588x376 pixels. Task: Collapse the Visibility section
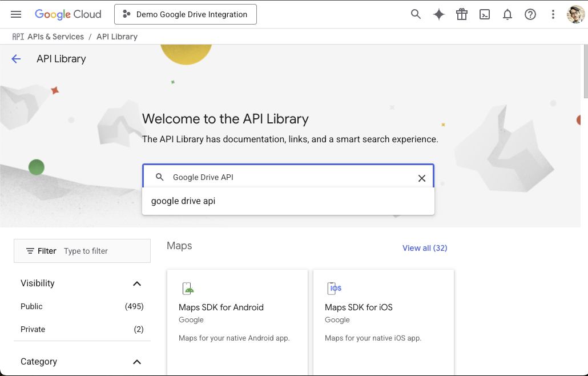tap(137, 283)
